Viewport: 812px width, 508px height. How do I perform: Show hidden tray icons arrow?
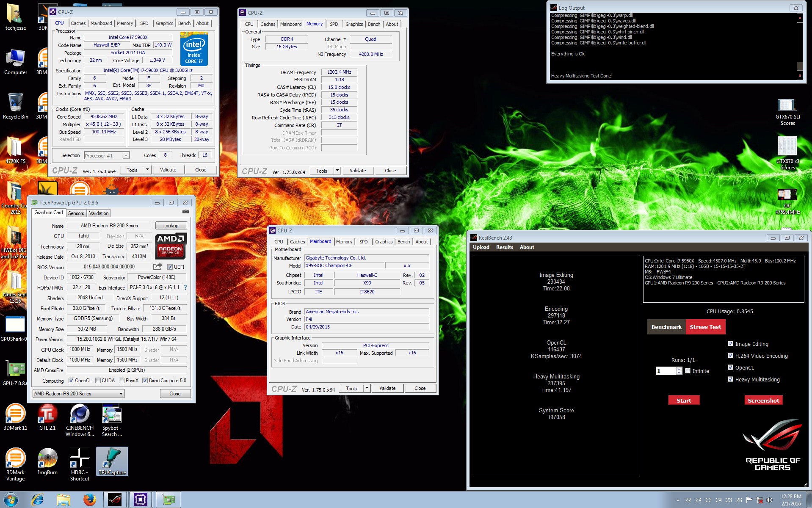click(x=678, y=500)
